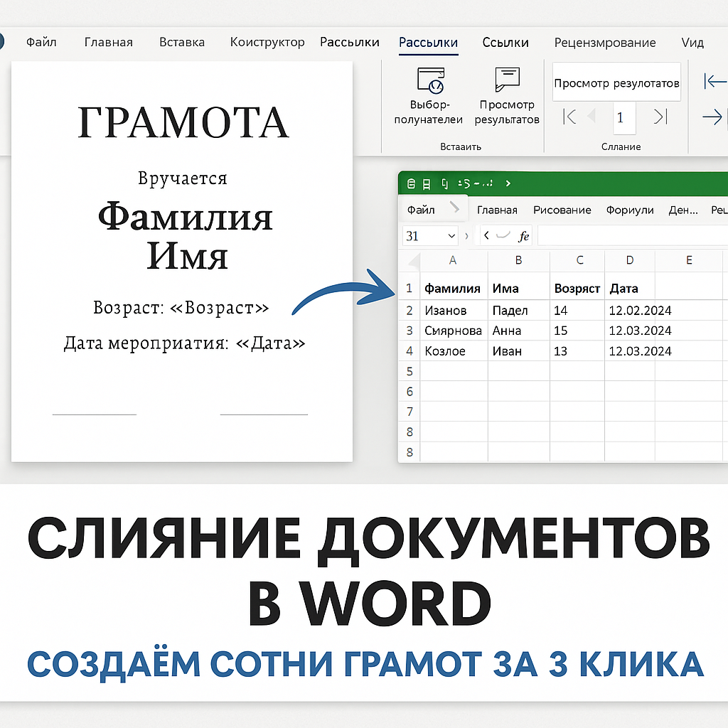
Task: Select column E header in Excel
Action: [689, 260]
